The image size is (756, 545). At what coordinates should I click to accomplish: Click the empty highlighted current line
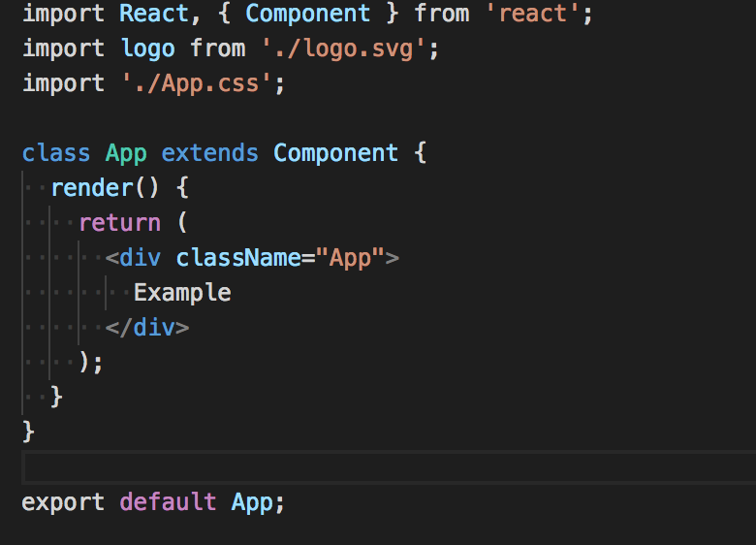click(x=389, y=467)
